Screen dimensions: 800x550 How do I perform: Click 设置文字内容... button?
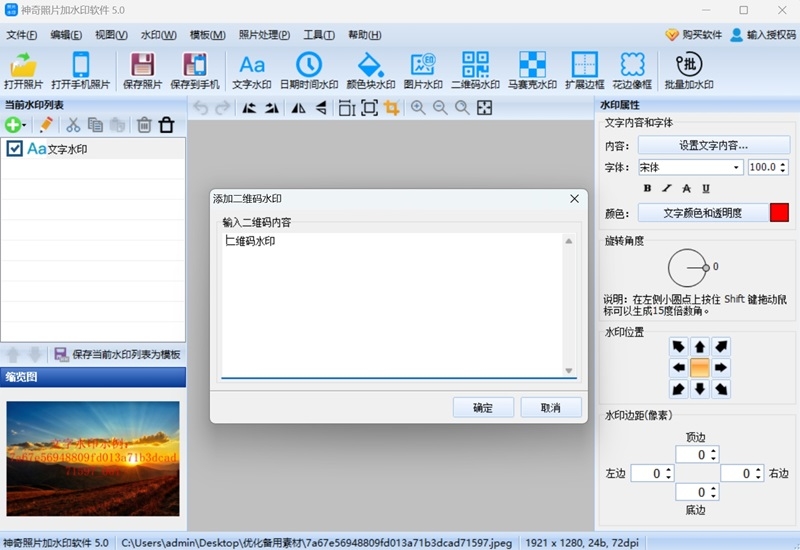click(x=713, y=145)
